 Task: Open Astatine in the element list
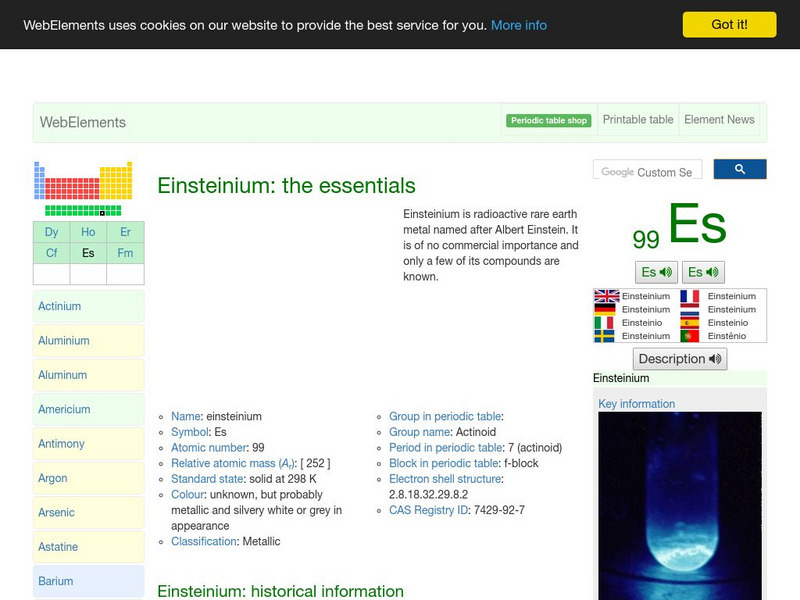coord(89,547)
